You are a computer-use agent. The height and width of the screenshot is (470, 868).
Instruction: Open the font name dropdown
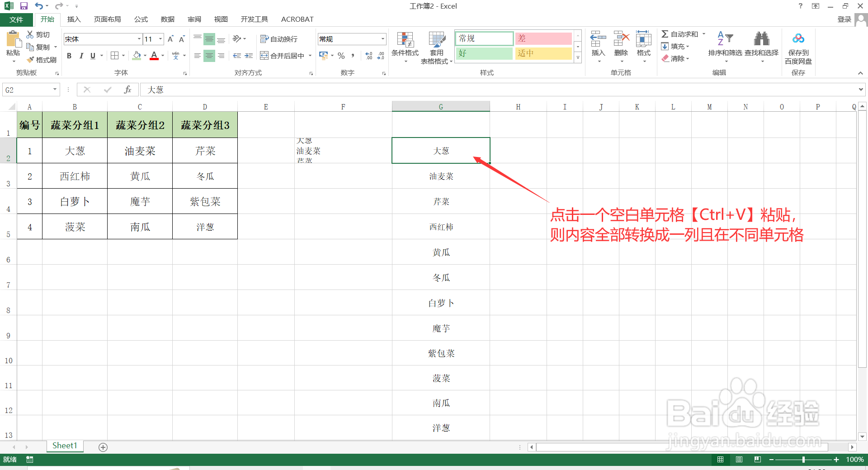[x=139, y=39]
